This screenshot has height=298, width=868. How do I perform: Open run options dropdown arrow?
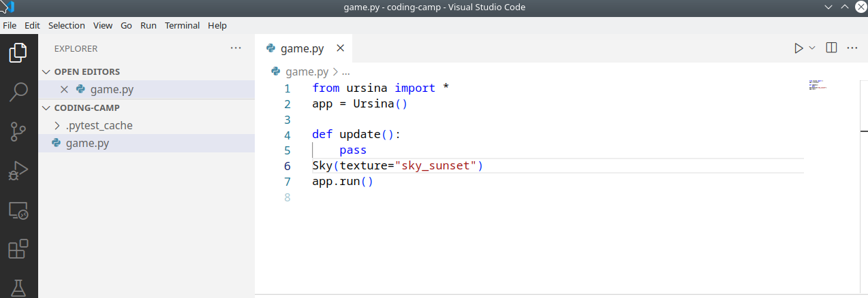[812, 48]
